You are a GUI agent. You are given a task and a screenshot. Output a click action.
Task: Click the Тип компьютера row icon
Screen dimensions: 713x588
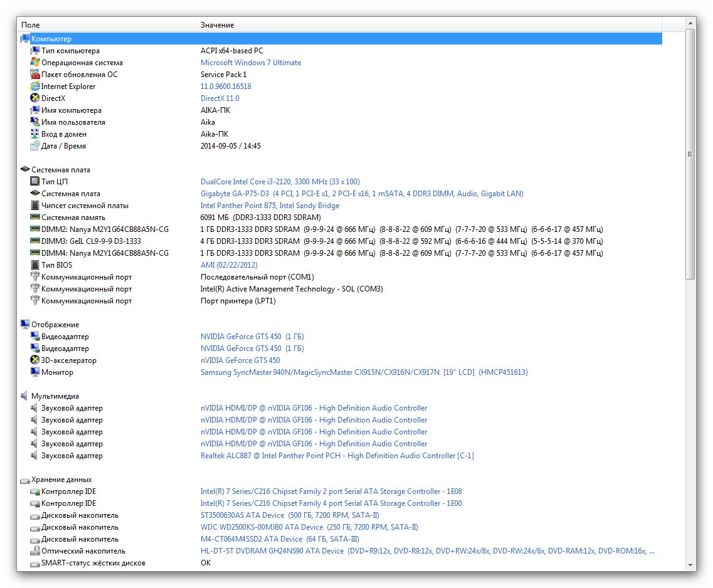(35, 51)
